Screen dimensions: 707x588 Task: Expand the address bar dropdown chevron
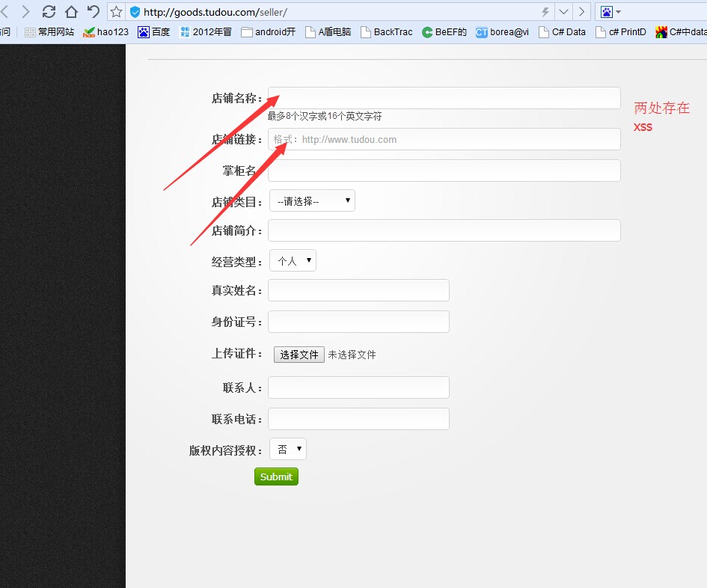coord(563,12)
